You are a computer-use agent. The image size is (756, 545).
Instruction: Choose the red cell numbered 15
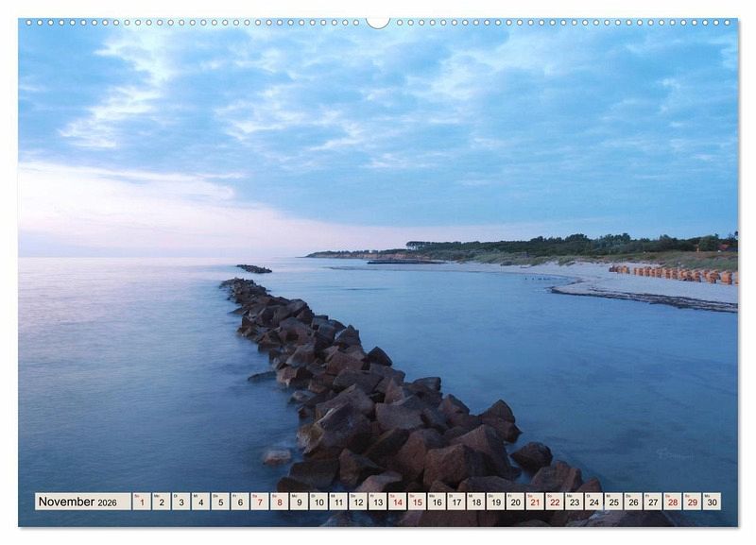pos(417,502)
